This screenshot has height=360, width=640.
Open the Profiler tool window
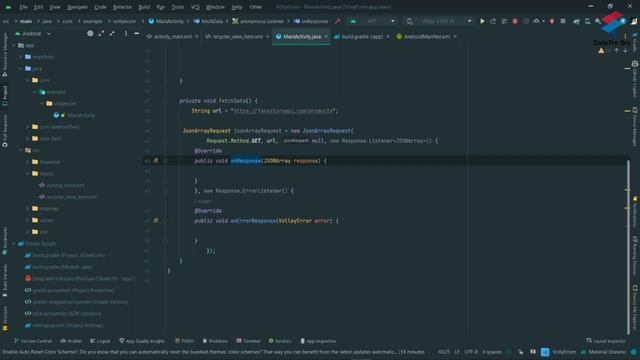coord(71,341)
